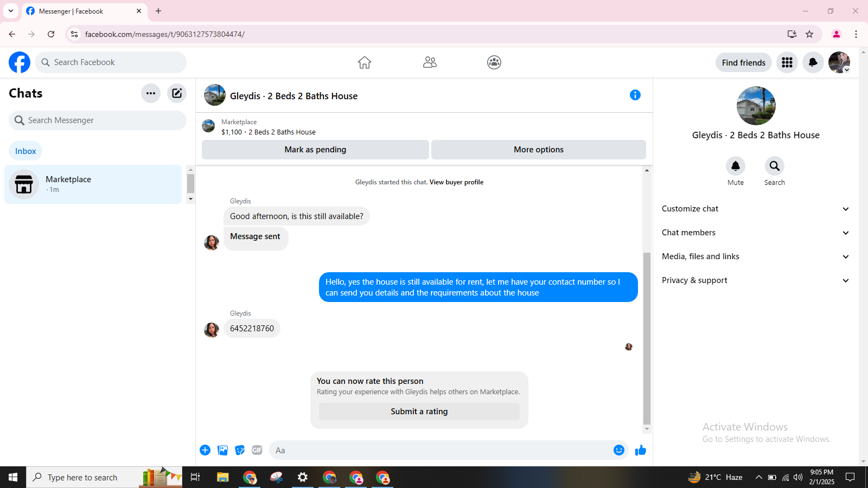Open Chrome three-dot menu
Image resolution: width=868 pixels, height=488 pixels.
856,34
